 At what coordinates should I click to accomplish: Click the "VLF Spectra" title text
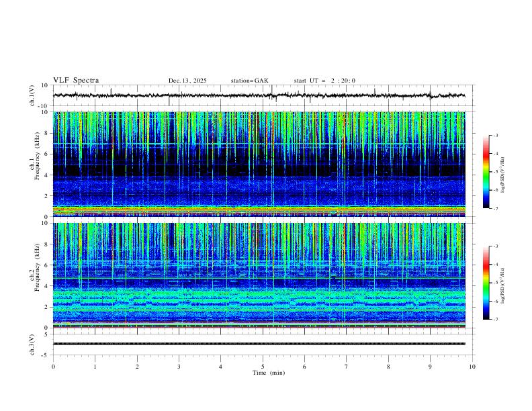tap(76, 81)
